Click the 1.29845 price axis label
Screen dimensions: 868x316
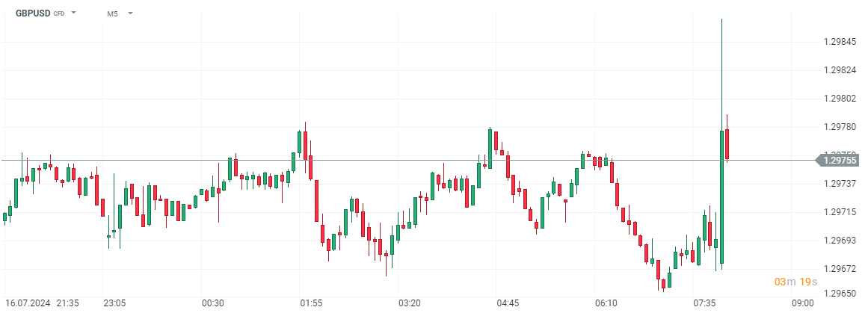pyautogui.click(x=840, y=42)
